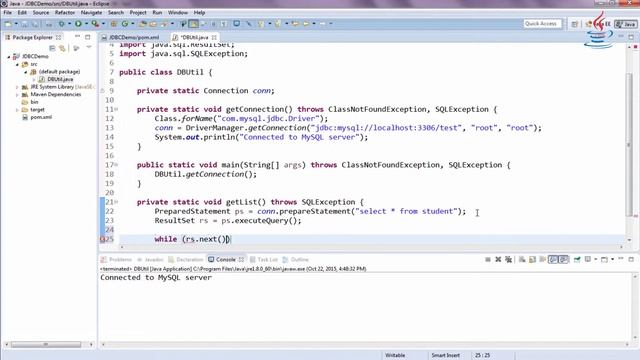Open the Source menu
The width and height of the screenshot is (640, 360).
pyautogui.click(x=41, y=13)
